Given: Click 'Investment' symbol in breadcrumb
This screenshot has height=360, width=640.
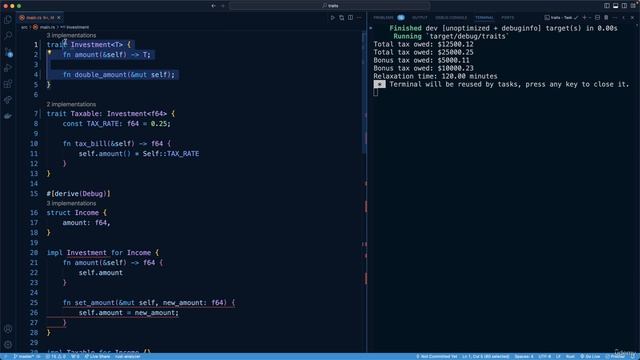Looking at the screenshot, I should (78, 27).
